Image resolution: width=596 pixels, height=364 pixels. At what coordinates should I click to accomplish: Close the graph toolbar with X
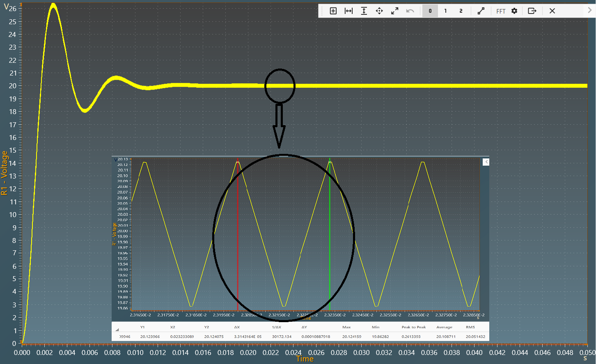(552, 11)
